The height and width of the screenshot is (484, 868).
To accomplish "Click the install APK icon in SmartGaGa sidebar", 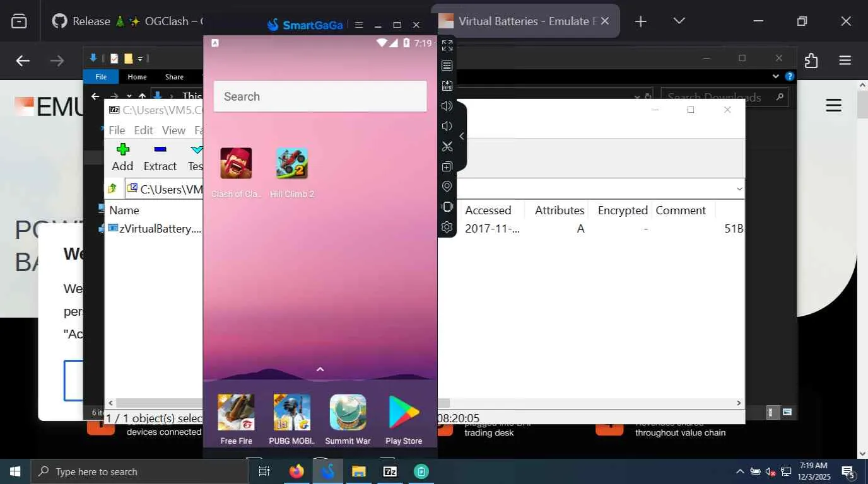I will (447, 86).
